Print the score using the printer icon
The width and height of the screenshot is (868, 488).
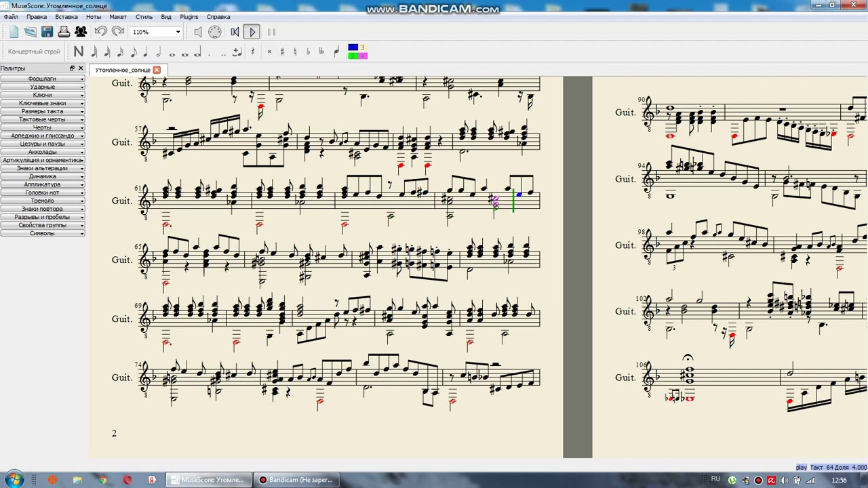click(64, 32)
